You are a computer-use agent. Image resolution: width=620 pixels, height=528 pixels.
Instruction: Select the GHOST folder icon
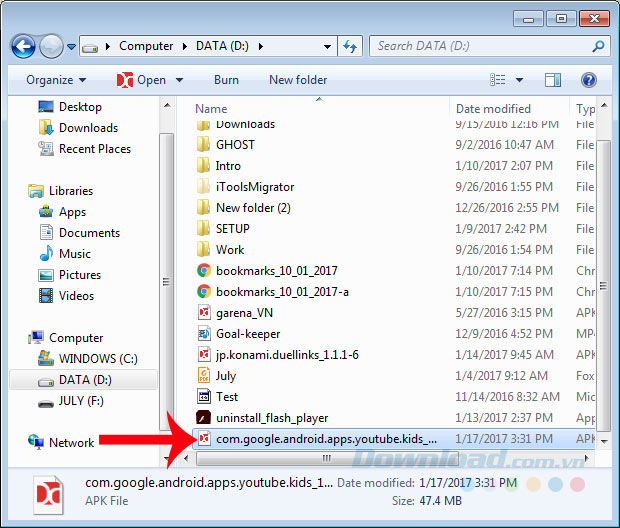(x=203, y=144)
